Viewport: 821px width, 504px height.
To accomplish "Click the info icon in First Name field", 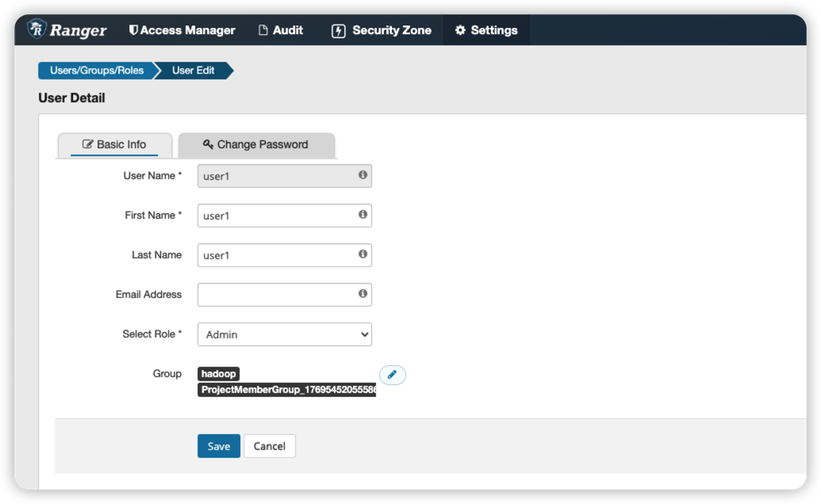I will 363,214.
